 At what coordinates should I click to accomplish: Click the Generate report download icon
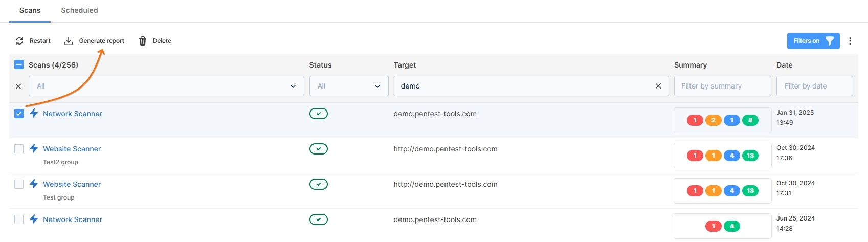(69, 41)
